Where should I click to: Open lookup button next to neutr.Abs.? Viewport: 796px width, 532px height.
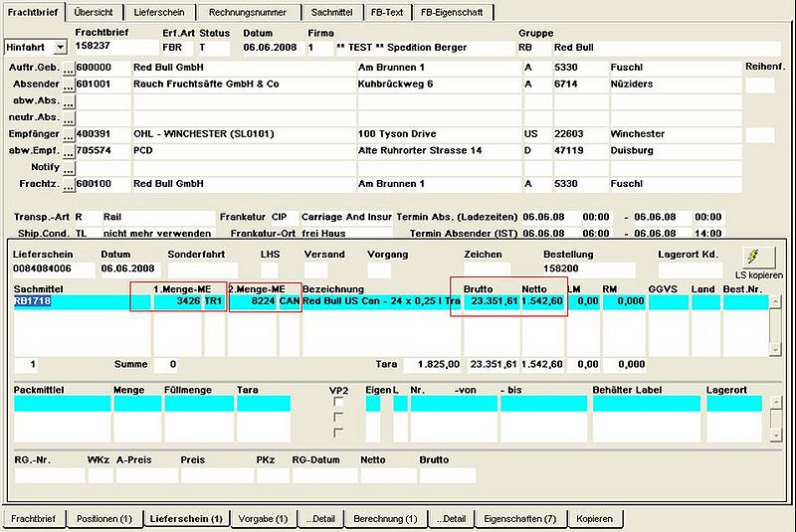coord(69,118)
